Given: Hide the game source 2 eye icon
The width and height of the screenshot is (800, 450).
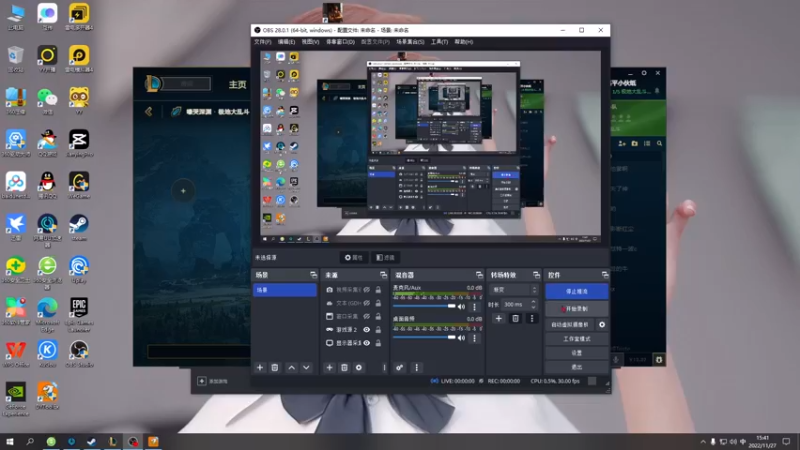Looking at the screenshot, I should [x=366, y=330].
